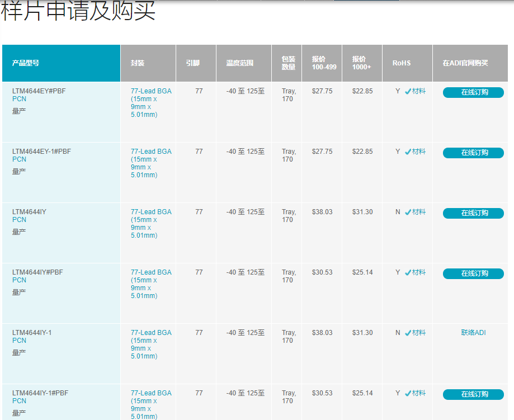The image size is (514, 420).
Task: Click the 报价 100-499 column header
Action: point(322,63)
